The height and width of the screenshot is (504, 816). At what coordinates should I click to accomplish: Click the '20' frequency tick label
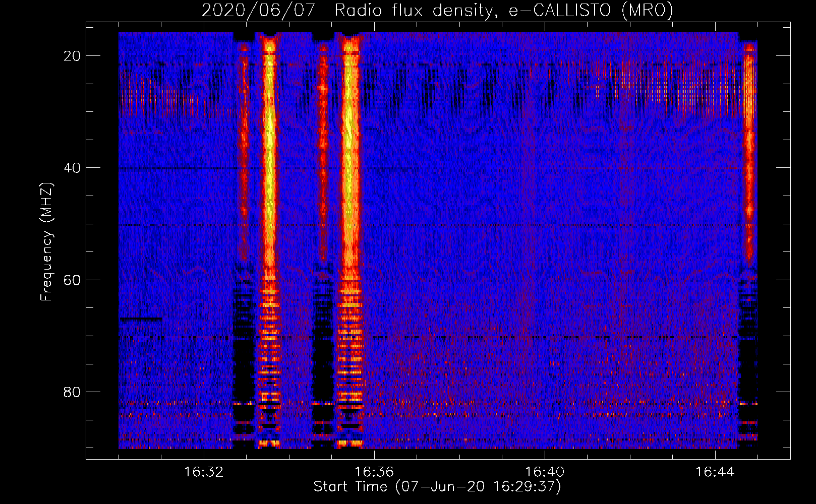click(x=72, y=56)
